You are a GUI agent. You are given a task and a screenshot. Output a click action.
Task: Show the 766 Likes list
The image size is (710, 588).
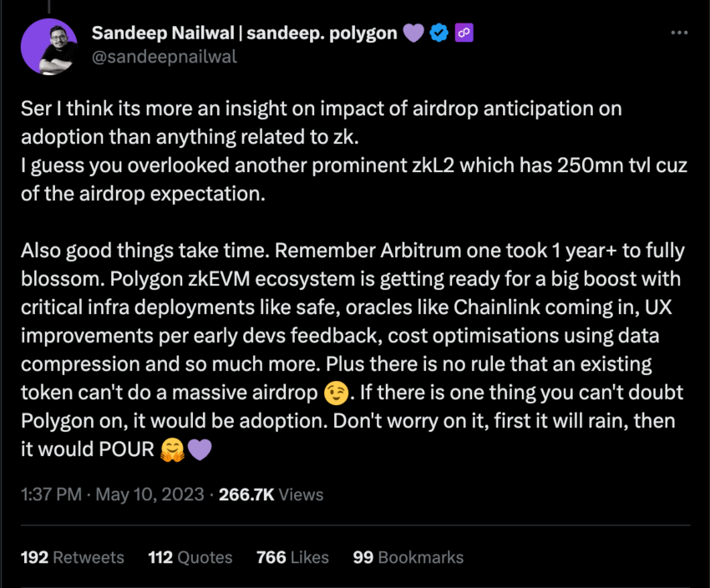point(292,557)
